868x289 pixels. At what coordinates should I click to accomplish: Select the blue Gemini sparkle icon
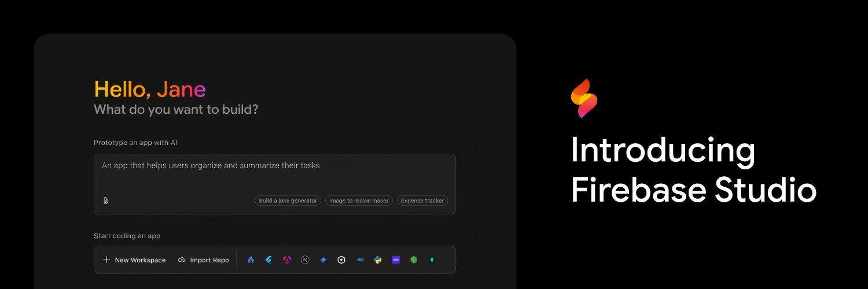pos(323,260)
